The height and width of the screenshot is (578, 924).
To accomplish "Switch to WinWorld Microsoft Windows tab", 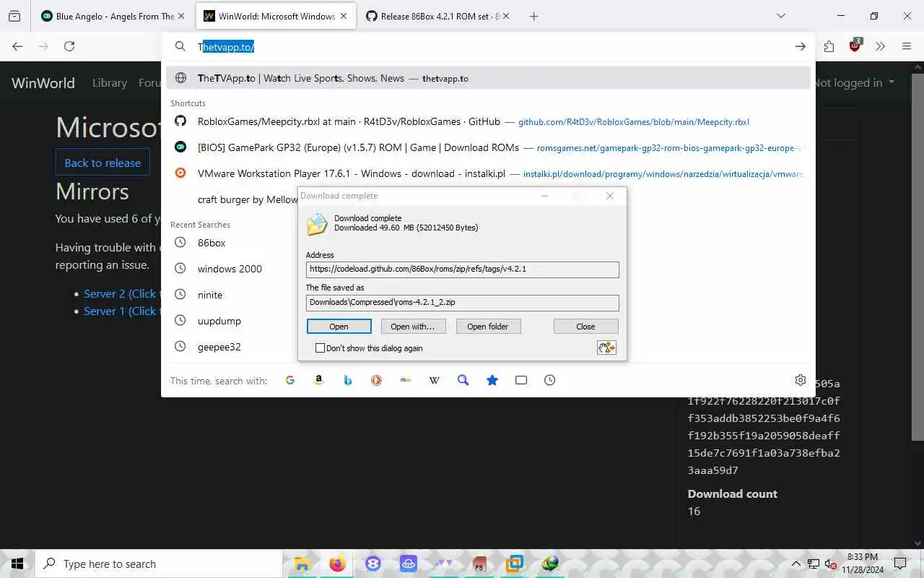I will (276, 16).
